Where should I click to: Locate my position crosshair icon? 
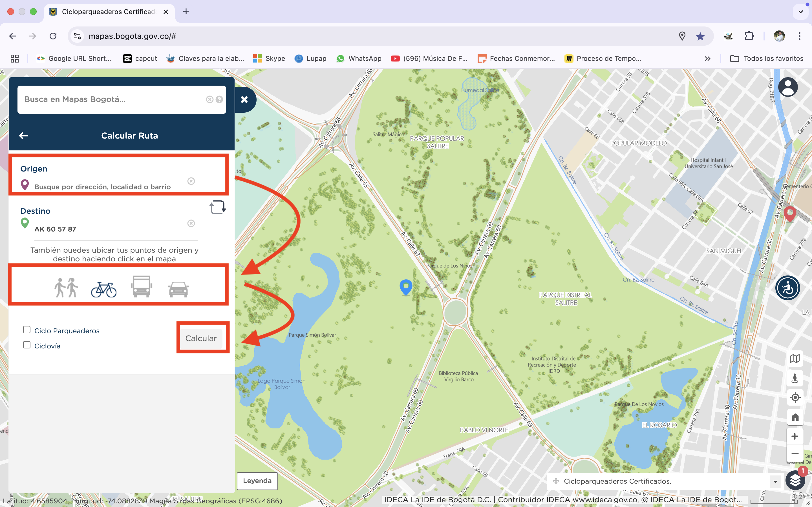tap(795, 398)
